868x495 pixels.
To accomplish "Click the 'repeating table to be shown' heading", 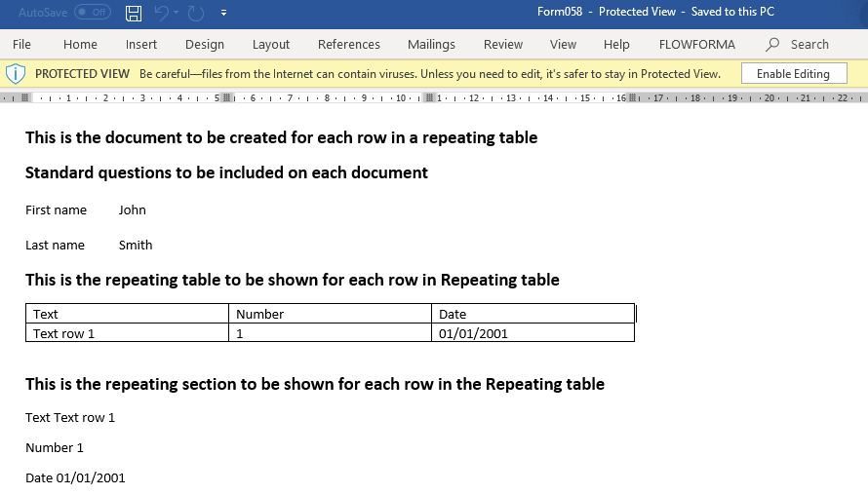I will tap(293, 280).
